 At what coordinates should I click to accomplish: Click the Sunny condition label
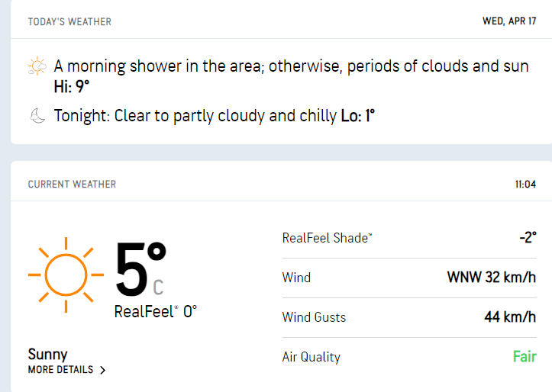click(x=47, y=354)
